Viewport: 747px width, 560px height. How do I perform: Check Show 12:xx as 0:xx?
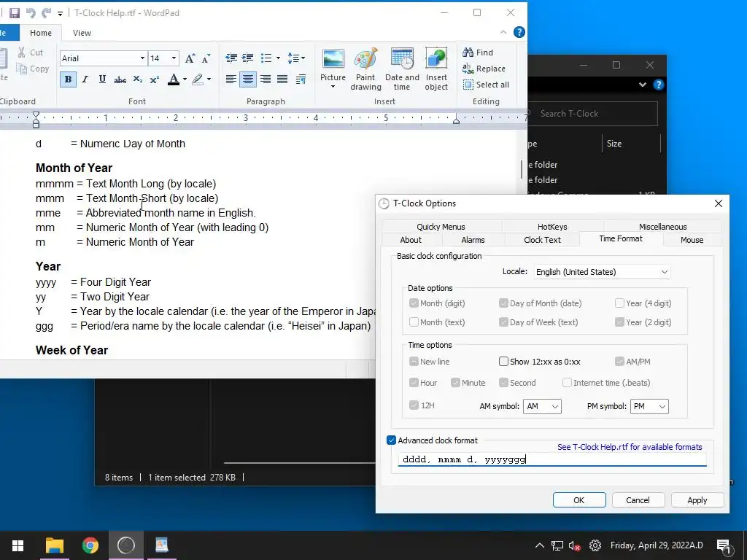(x=503, y=362)
